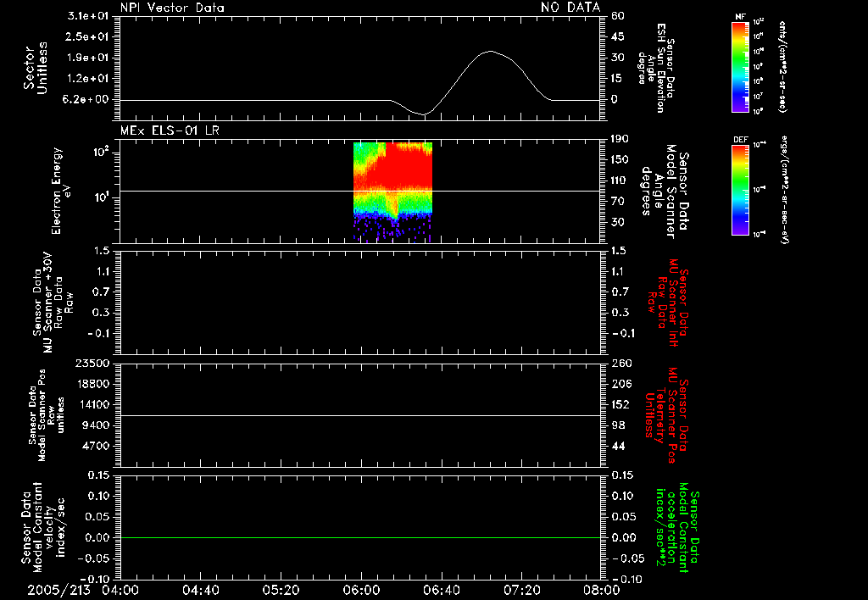Click the "ergs/(cm**2-sr-sec-eV)" units label

[x=783, y=190]
